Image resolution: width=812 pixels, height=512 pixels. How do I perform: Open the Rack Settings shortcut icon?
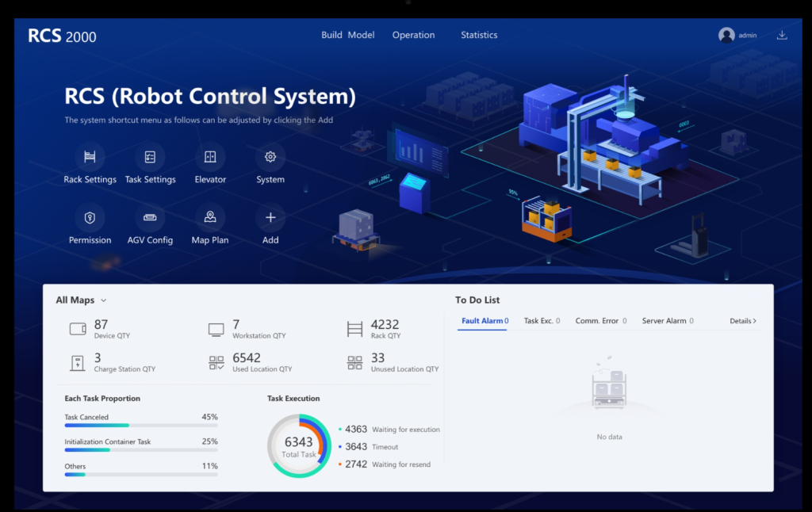coord(90,157)
